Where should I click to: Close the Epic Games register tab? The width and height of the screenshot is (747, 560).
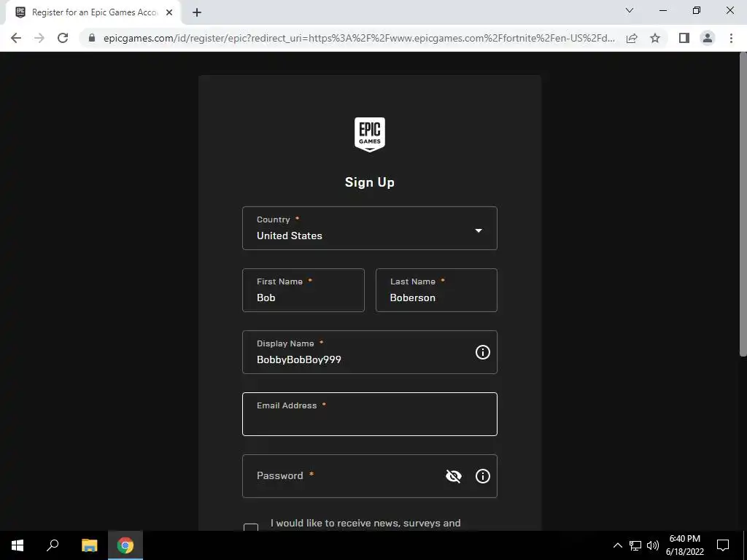pyautogui.click(x=169, y=12)
